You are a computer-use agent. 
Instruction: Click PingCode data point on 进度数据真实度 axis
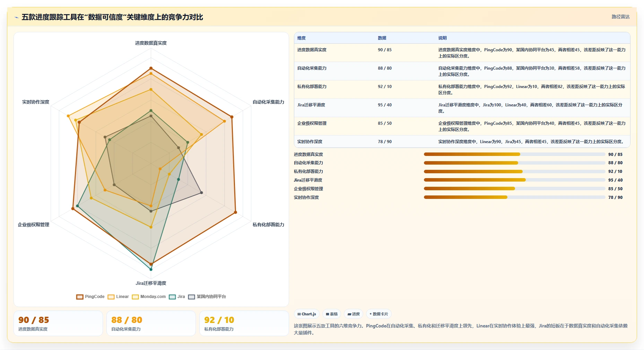pyautogui.click(x=151, y=68)
